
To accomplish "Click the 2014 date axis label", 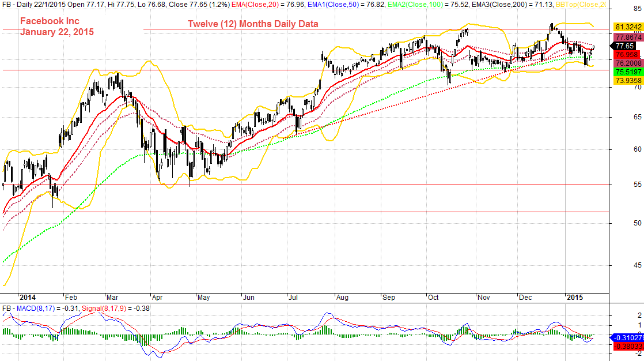I will pyautogui.click(x=28, y=297).
